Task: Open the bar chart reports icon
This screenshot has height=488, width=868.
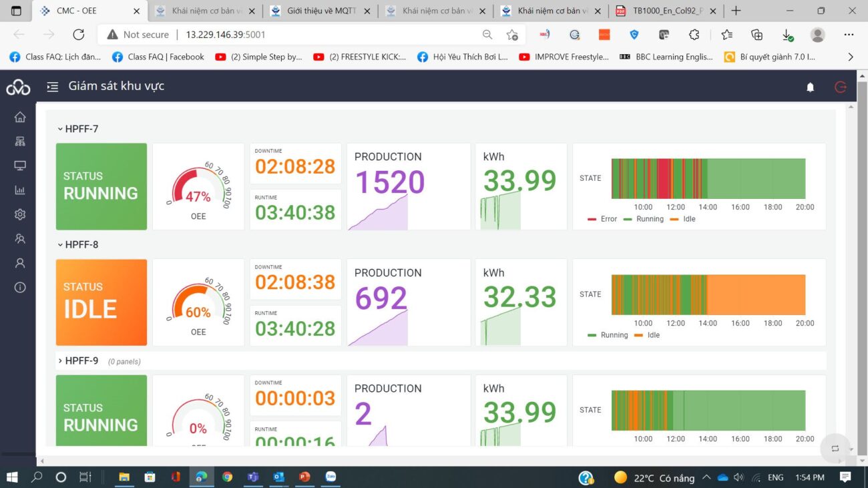Action: pos(20,190)
